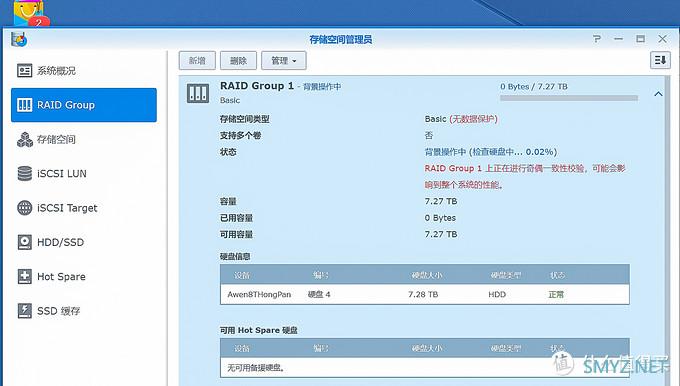Click the 0 Bytes / 7.27 TB usage text

(534, 87)
